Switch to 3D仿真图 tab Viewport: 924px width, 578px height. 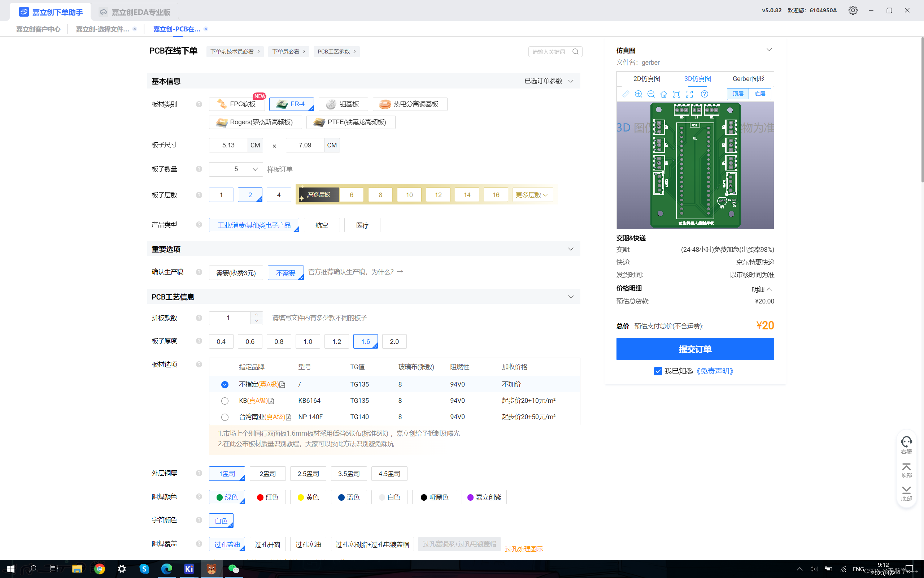pyautogui.click(x=698, y=79)
